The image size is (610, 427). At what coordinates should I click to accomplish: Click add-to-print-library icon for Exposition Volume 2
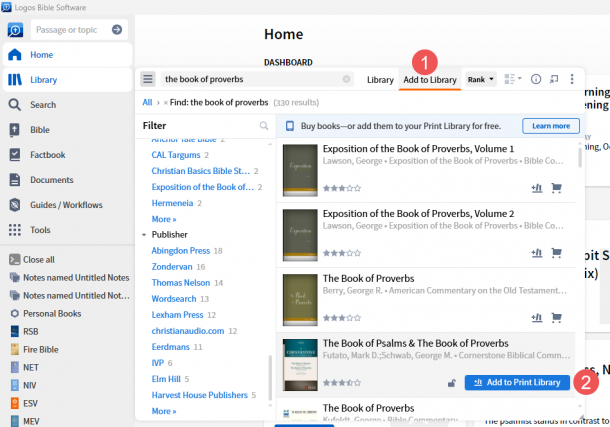tap(537, 253)
